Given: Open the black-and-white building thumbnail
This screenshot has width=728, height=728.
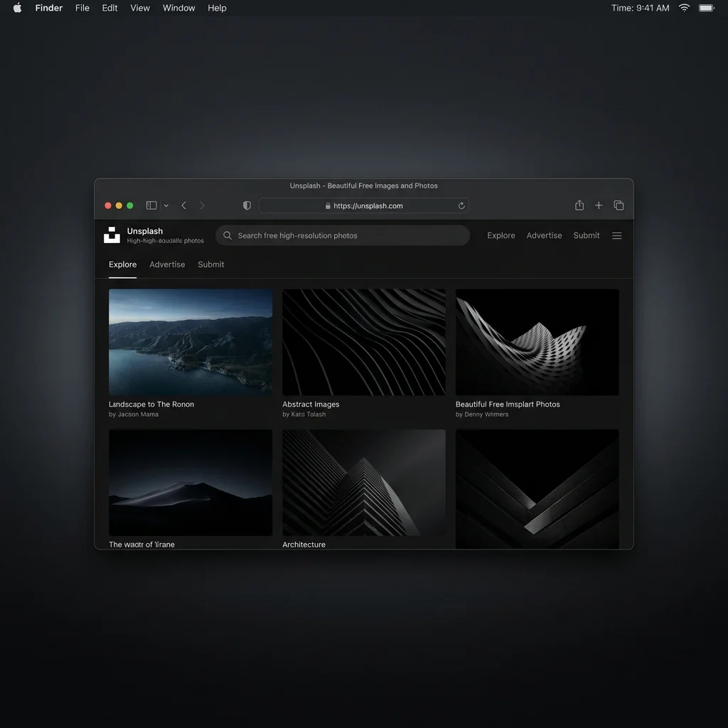Looking at the screenshot, I should [363, 483].
